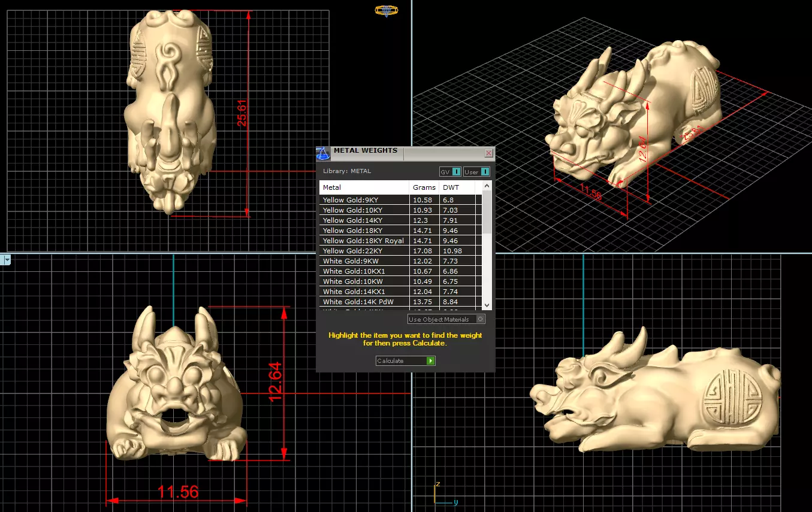812x512 pixels.
Task: Click the 7.74 DWT cell
Action: coord(457,292)
